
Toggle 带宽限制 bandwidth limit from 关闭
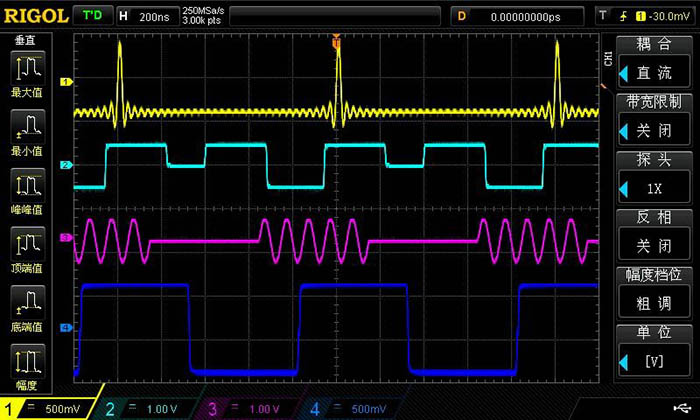pyautogui.click(x=655, y=129)
